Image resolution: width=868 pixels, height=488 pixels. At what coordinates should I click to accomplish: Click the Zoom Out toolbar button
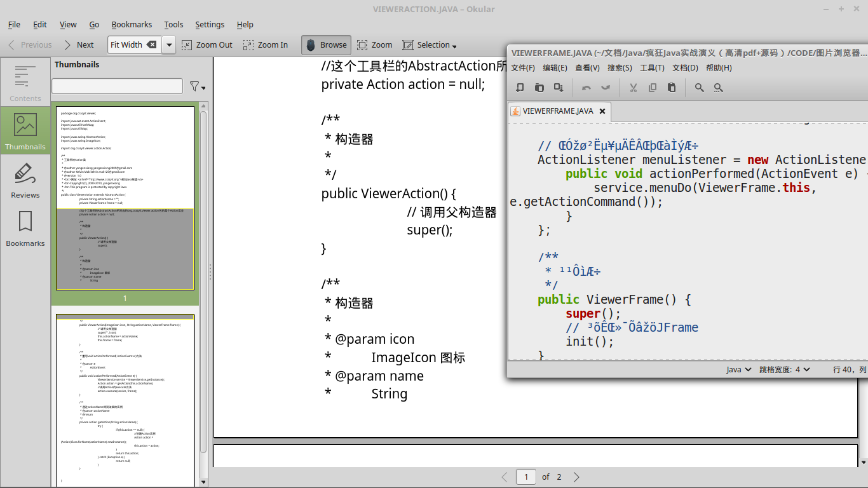point(207,45)
